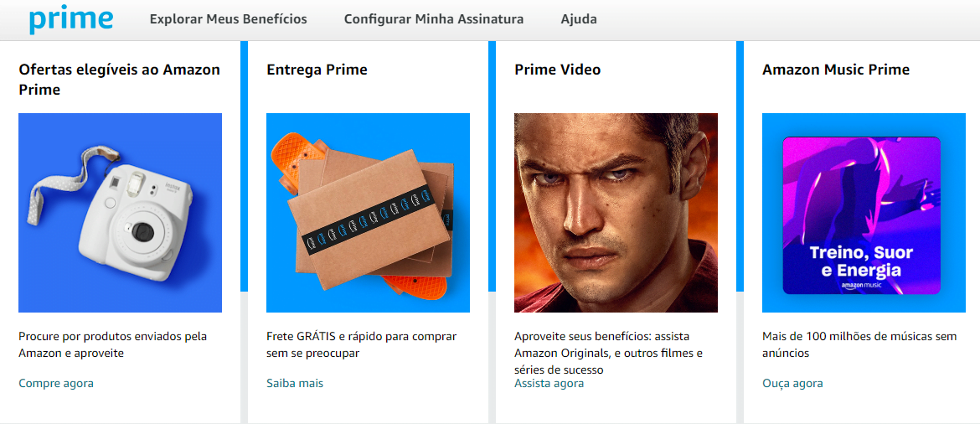
Task: Click the Ofertas elegíveis ao Amazon Prime heading
Action: point(120,80)
